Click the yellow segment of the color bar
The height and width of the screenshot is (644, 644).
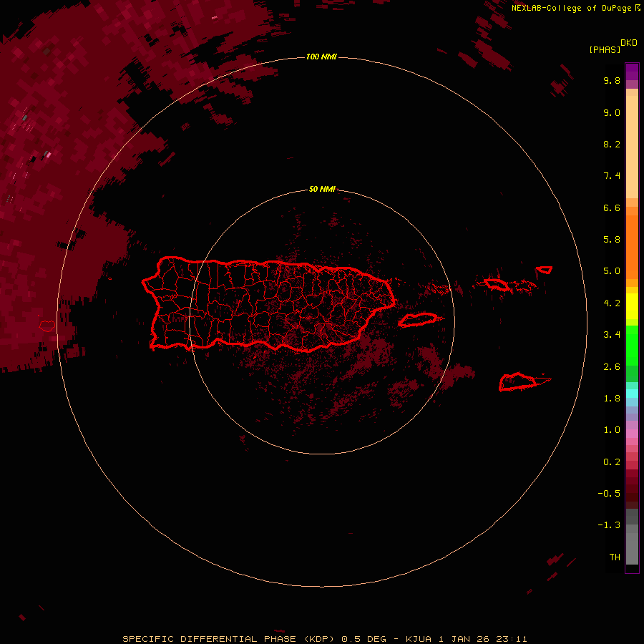point(632,306)
